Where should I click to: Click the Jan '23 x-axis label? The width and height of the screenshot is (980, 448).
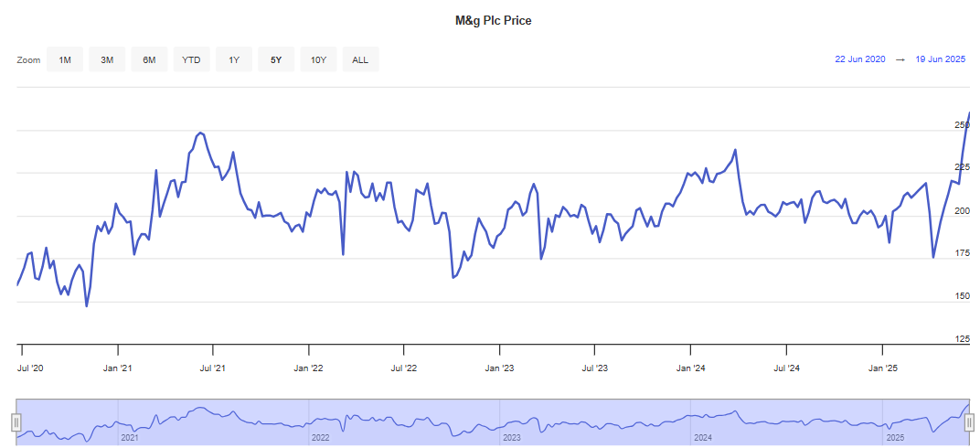tap(499, 368)
